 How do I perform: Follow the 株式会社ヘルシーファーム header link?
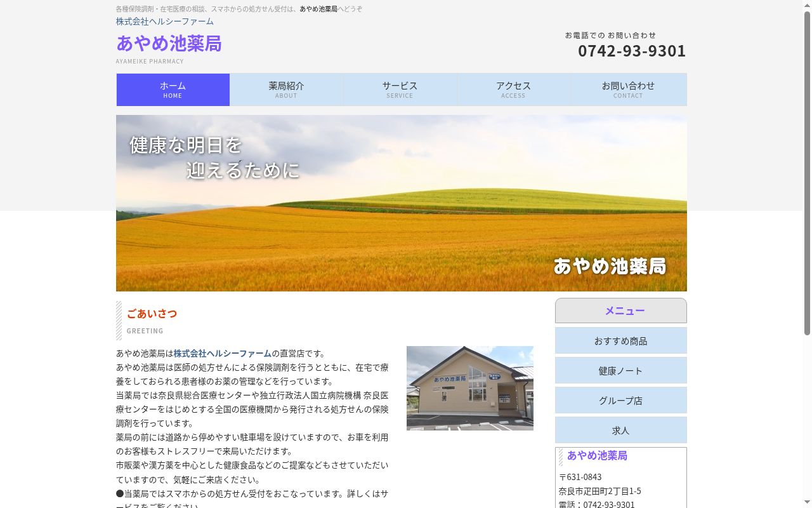pos(165,22)
